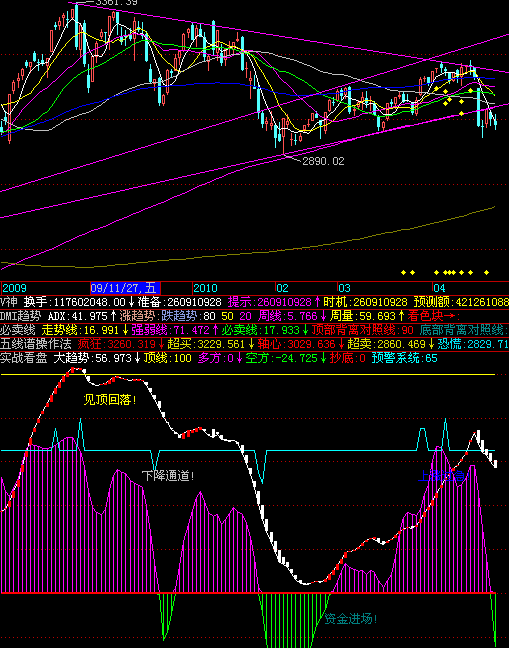The height and width of the screenshot is (648, 509).
Task: Click the 3361.39 high price label
Action: click(116, 2)
